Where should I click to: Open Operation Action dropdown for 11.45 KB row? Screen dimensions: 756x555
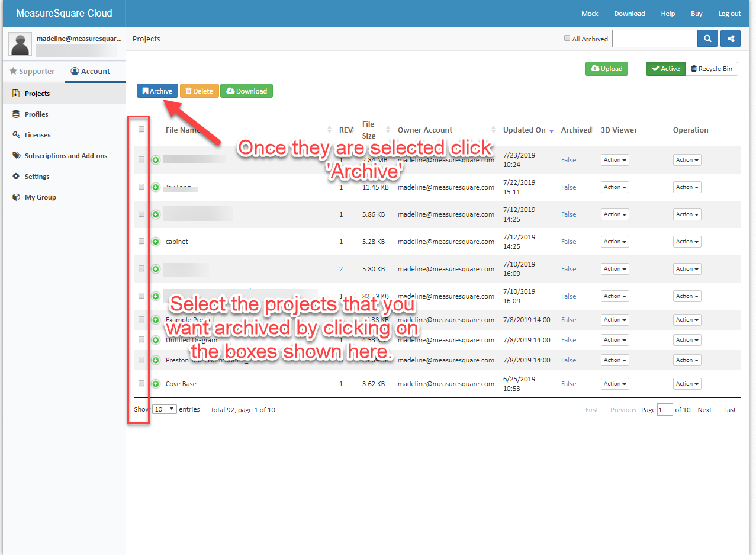687,187
